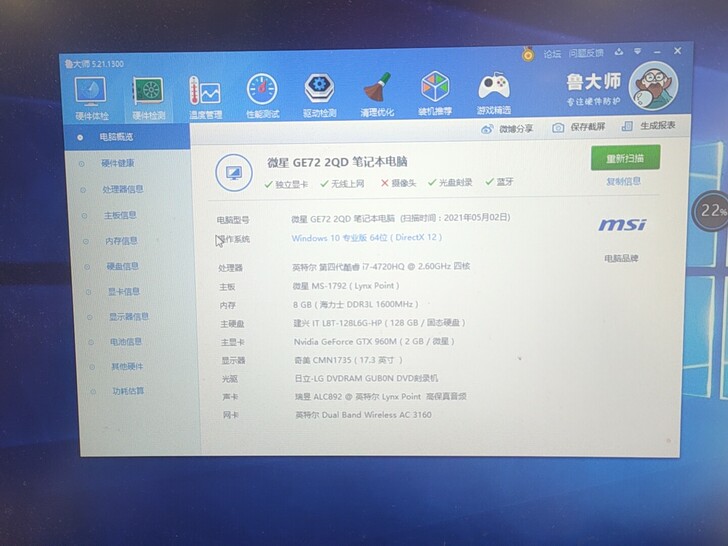Click the gold medal icon in title bar
This screenshot has width=728, height=546.
click(x=528, y=54)
